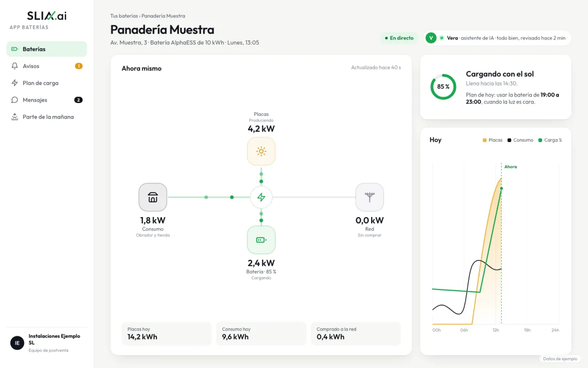Select the Consumo shop node
Screen dimensions: 588x368
pos(153,197)
